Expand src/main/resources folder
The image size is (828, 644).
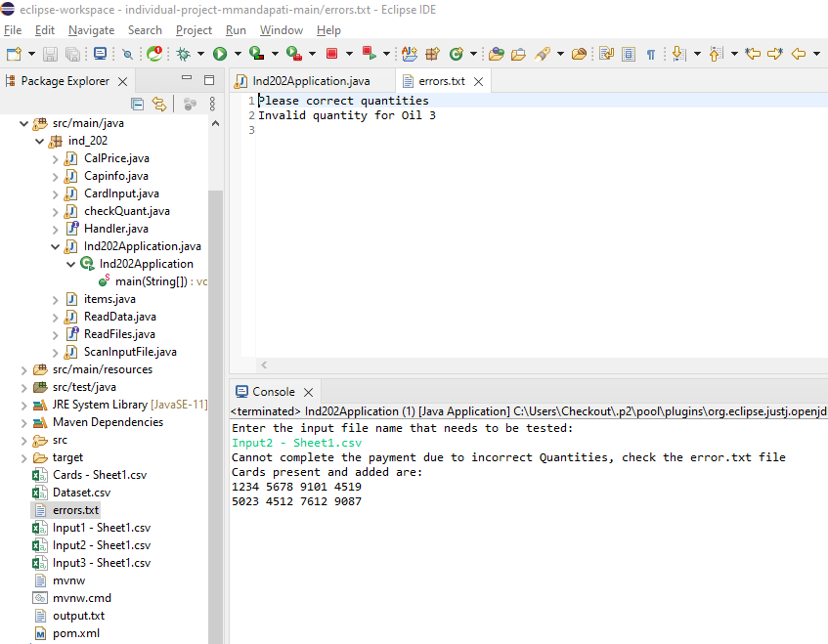23,370
